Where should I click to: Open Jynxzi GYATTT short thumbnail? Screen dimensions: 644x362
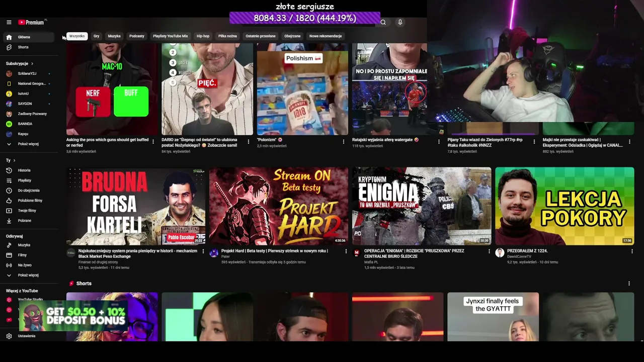click(x=493, y=317)
